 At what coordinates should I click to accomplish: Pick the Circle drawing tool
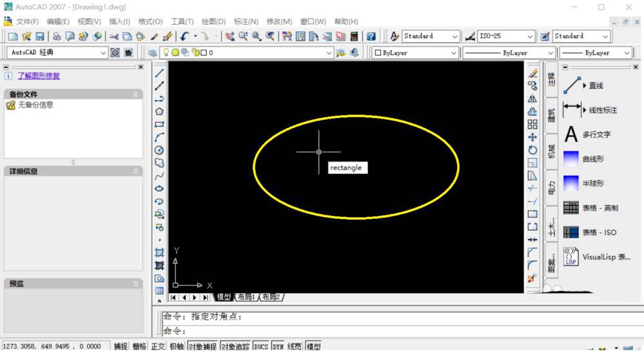[159, 150]
